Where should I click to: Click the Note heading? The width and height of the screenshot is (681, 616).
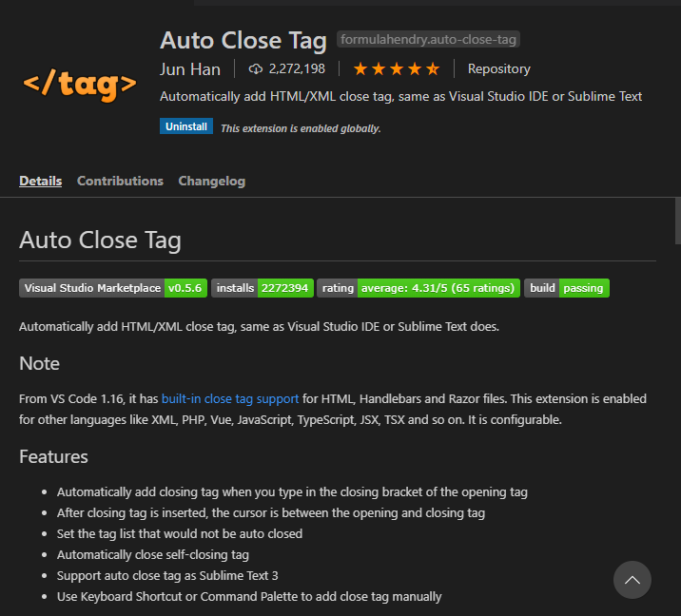(x=40, y=363)
